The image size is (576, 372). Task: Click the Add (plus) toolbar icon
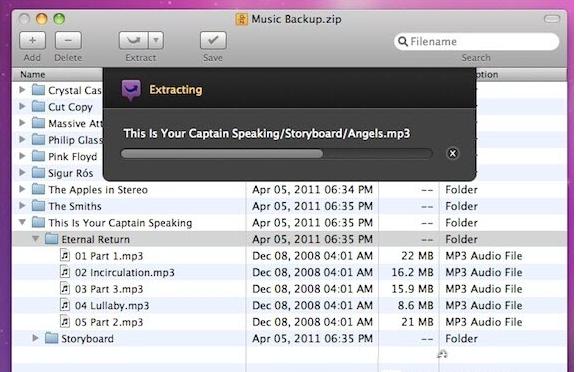(x=32, y=40)
